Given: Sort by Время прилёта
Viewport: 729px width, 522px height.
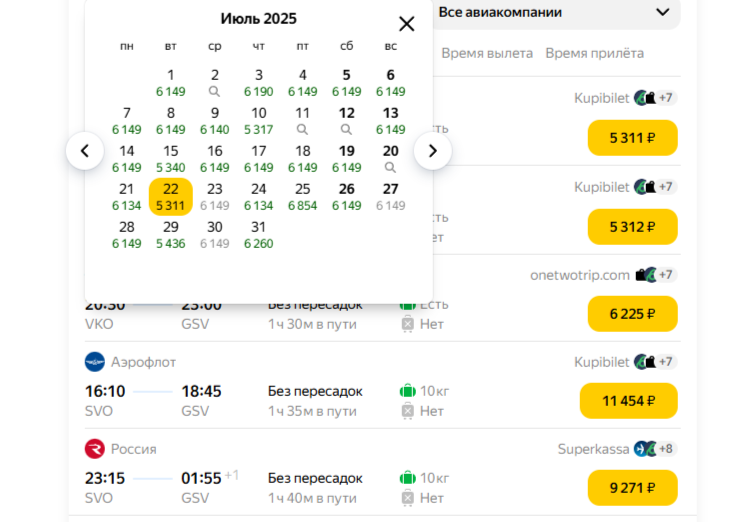Looking at the screenshot, I should 594,53.
